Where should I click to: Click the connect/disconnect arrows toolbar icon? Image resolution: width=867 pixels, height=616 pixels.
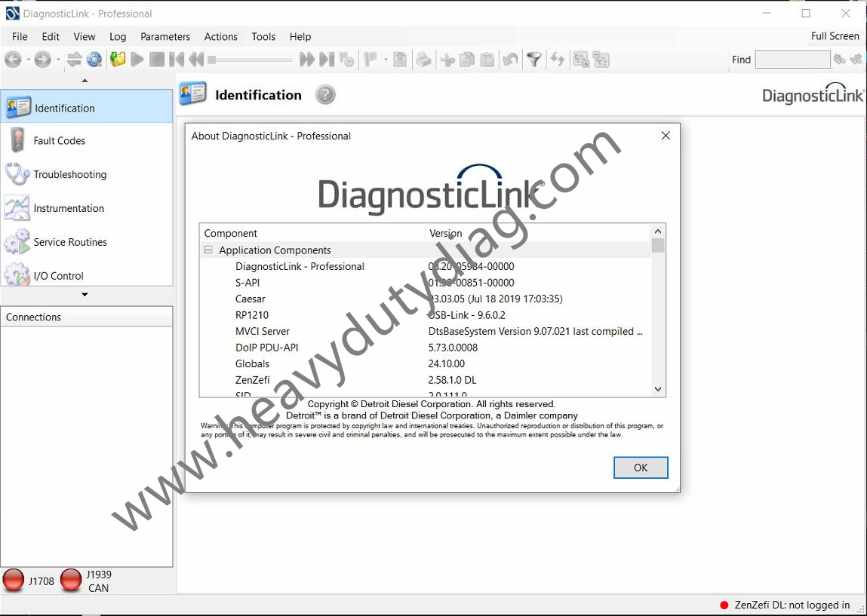click(x=74, y=60)
